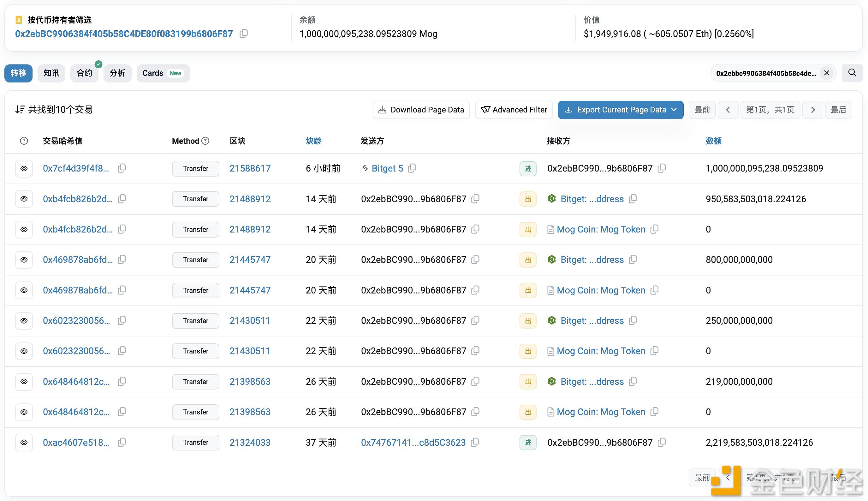Click the sort icon beside 共找到10个交易

pos(20,109)
